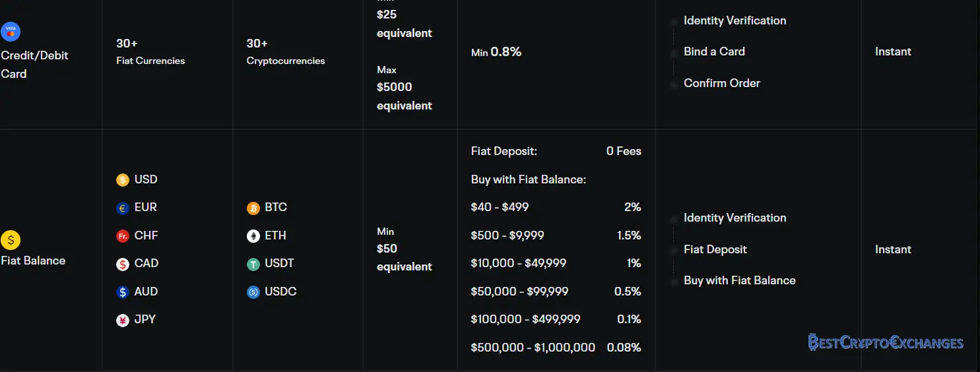Click the $500,000 - $1,000,000 fee tier
The height and width of the screenshot is (372, 980).
[556, 347]
